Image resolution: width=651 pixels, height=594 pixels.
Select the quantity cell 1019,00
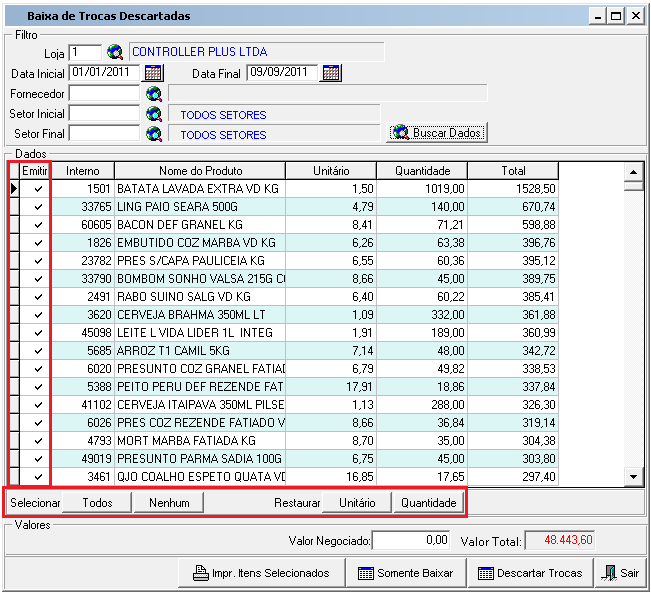pyautogui.click(x=422, y=189)
